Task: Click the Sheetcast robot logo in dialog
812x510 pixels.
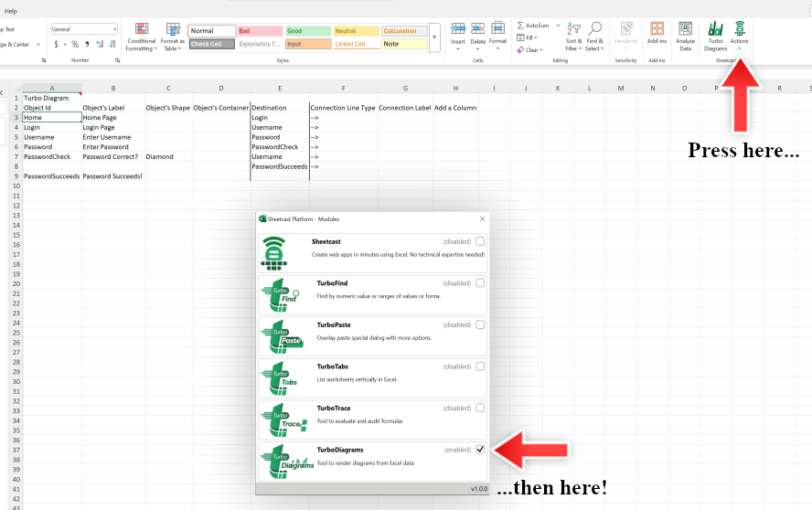Action: (274, 253)
